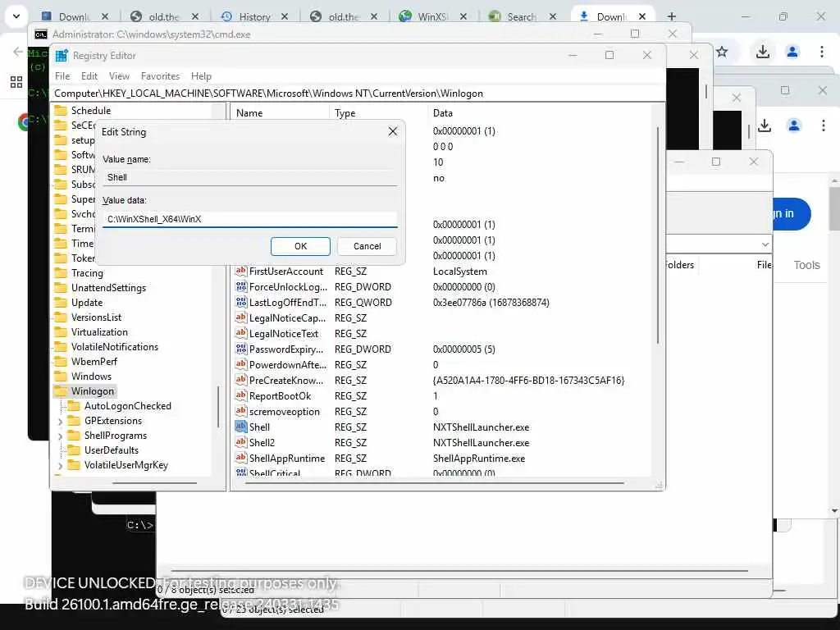Open the File menu in Registry Editor
Screen dimensions: 840x630
62,76
